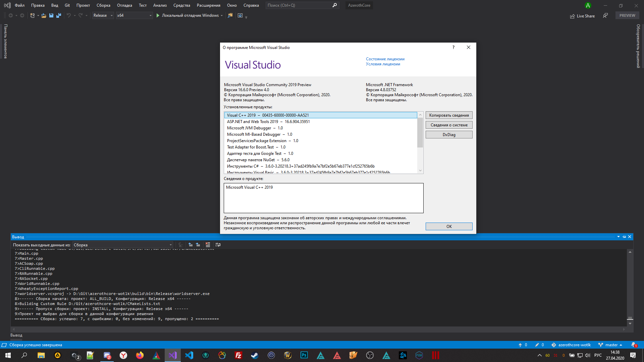Open the Справка menu
This screenshot has height=362, width=644.
251,5
